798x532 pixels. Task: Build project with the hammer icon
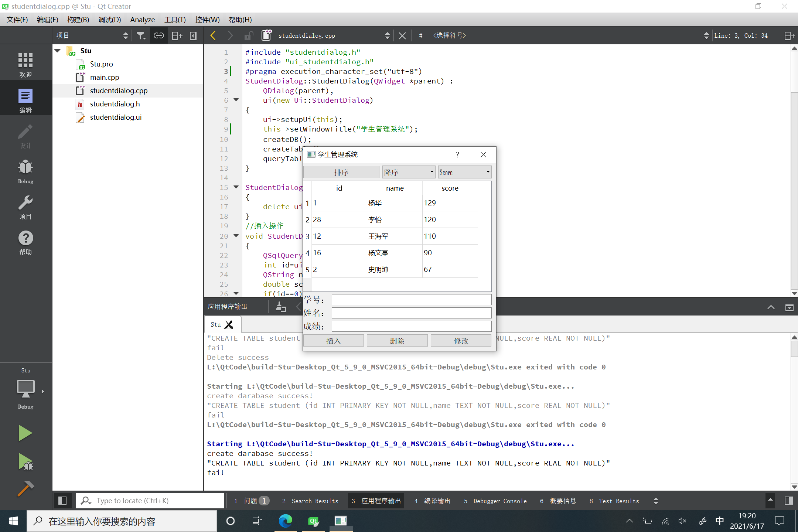(x=25, y=488)
